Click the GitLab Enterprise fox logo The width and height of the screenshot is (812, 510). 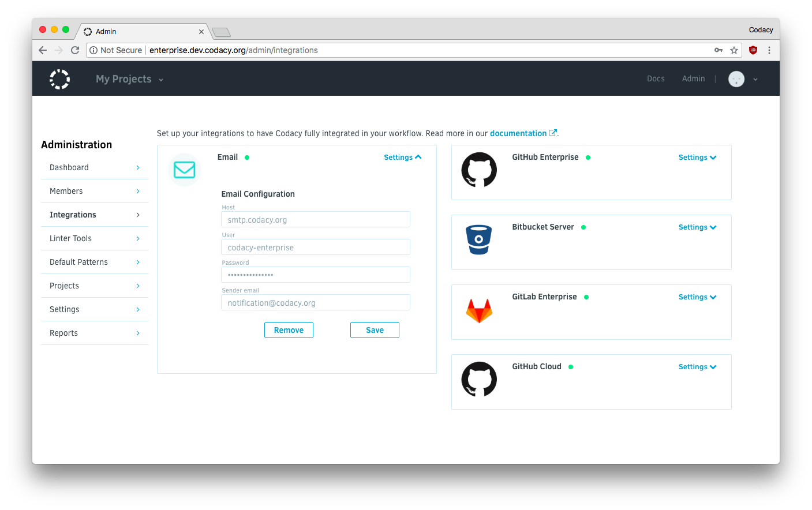(479, 310)
